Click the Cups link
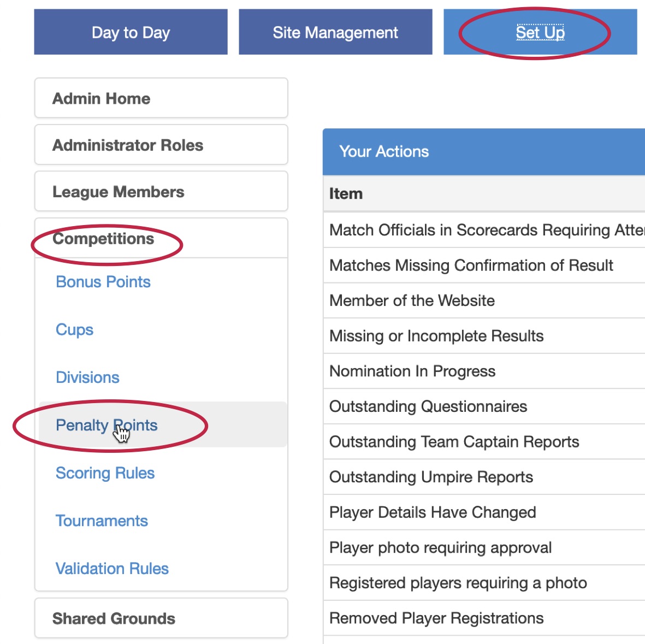The height and width of the screenshot is (644, 645). (74, 329)
